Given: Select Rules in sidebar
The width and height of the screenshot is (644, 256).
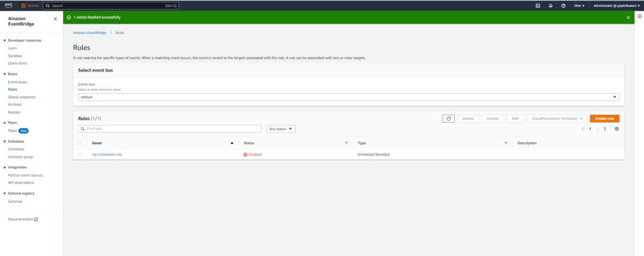Looking at the screenshot, I should click(13, 89).
